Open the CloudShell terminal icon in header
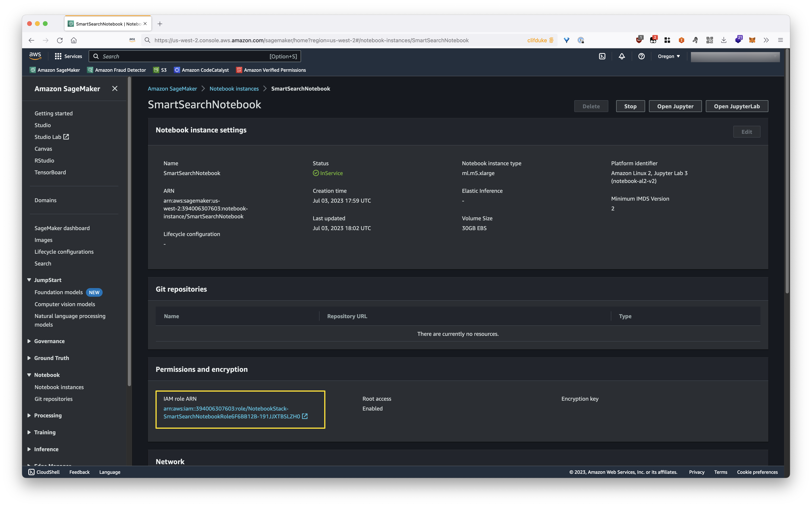812x507 pixels. (x=602, y=56)
